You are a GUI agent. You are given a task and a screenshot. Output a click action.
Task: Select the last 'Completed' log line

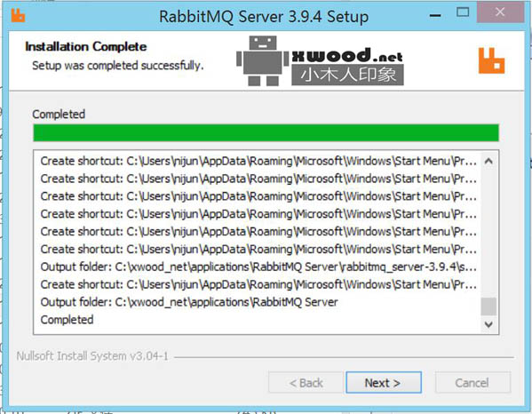[67, 320]
